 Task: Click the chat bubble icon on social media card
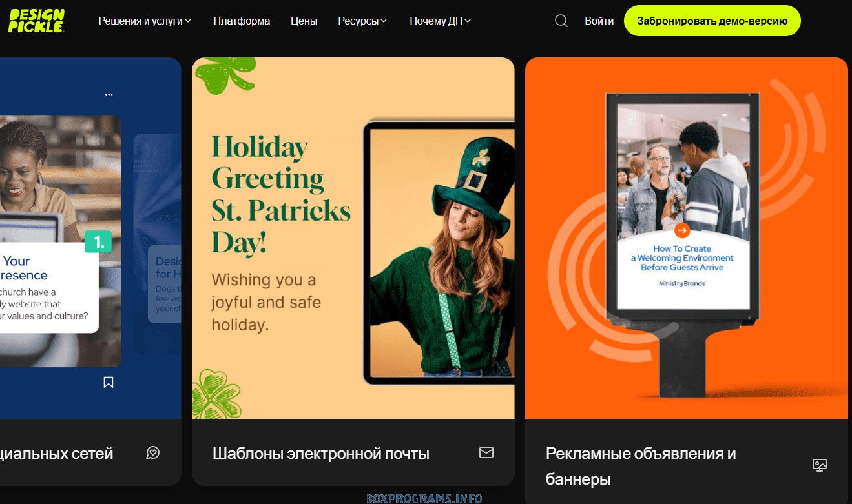pyautogui.click(x=153, y=452)
